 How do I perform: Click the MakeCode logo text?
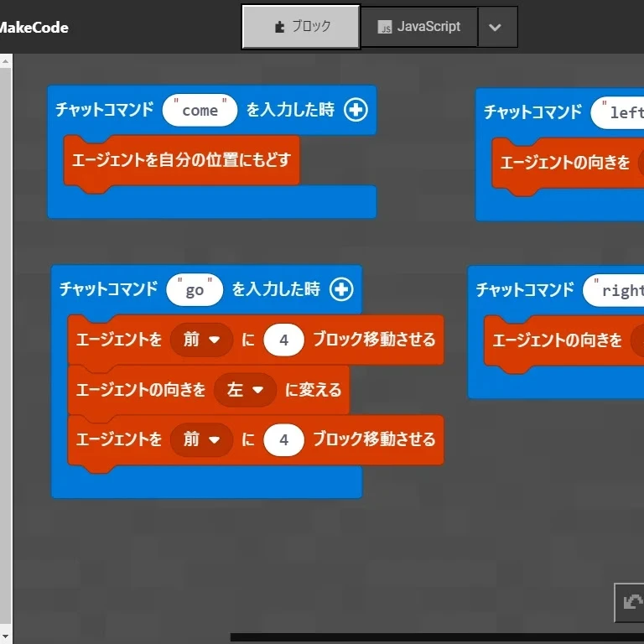click(x=34, y=28)
